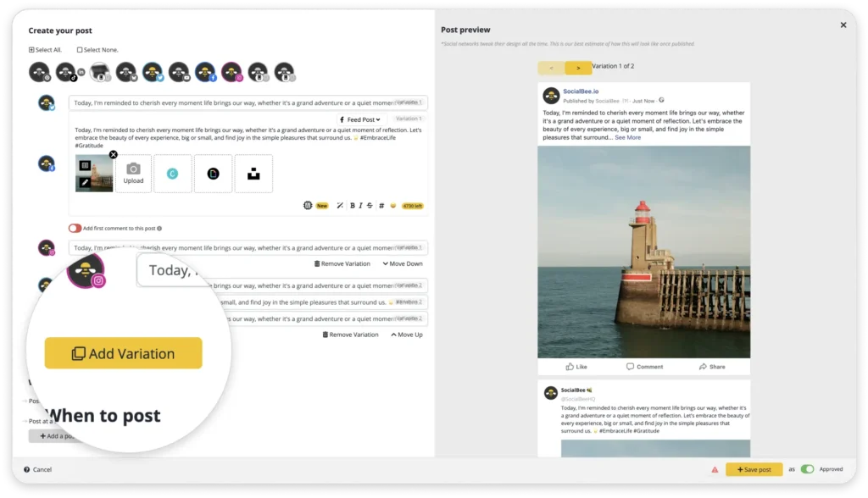Toggle italic formatting

tap(360, 205)
